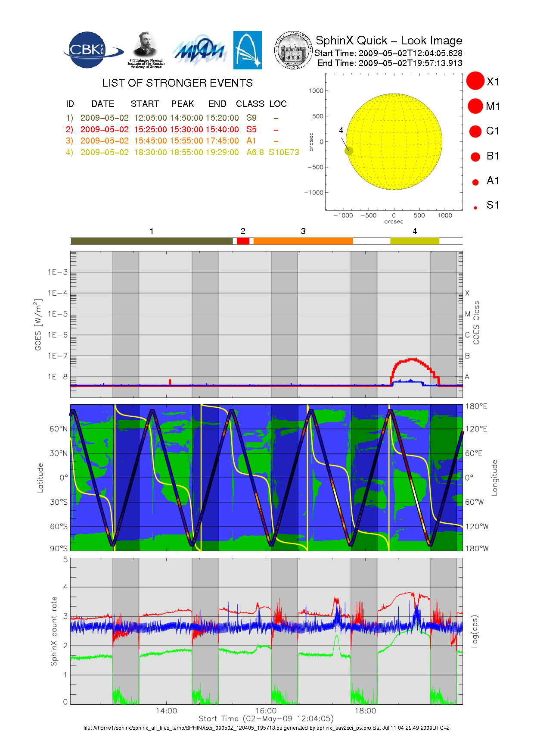Click the C1 red circle in legend
Viewport: 534px width, 756px height.
pos(475,131)
